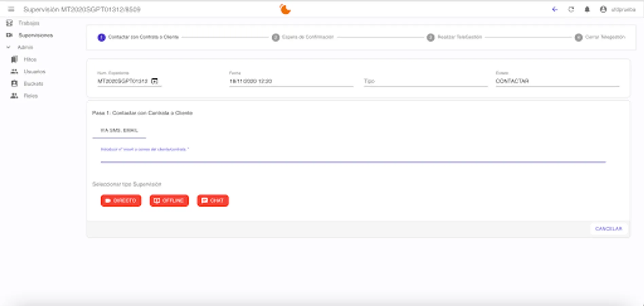Click the DIRECTO supervision button
644x306 pixels.
121,201
